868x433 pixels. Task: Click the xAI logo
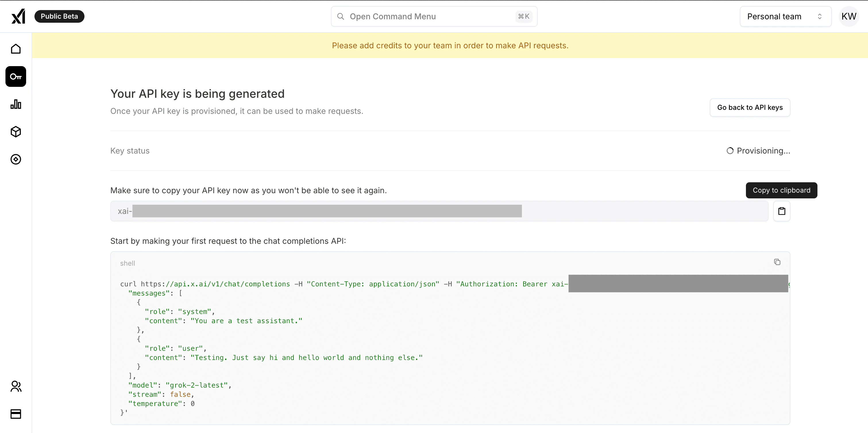tap(18, 16)
